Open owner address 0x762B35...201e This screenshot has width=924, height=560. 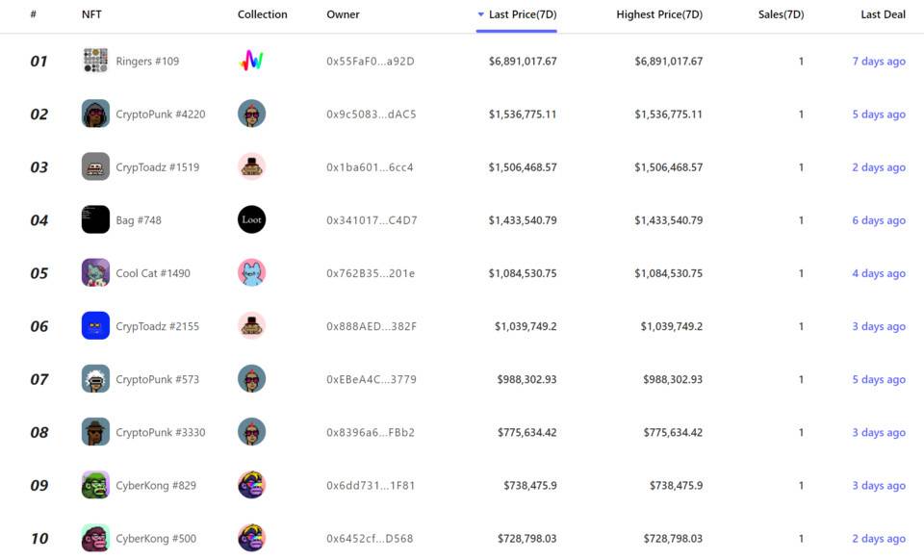coord(371,273)
